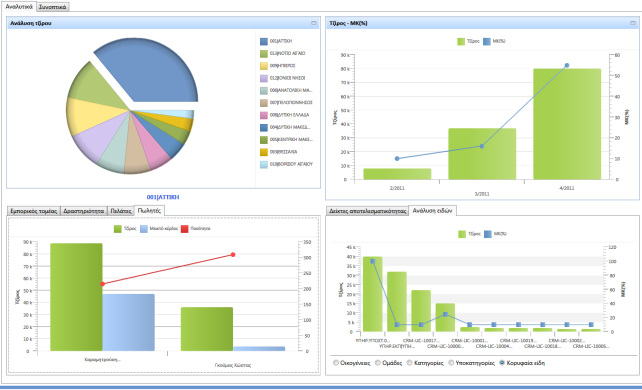Image resolution: width=642 pixels, height=390 pixels.
Task: Click the tall blue Μικτό κέρδος bar
Action: coord(129,322)
